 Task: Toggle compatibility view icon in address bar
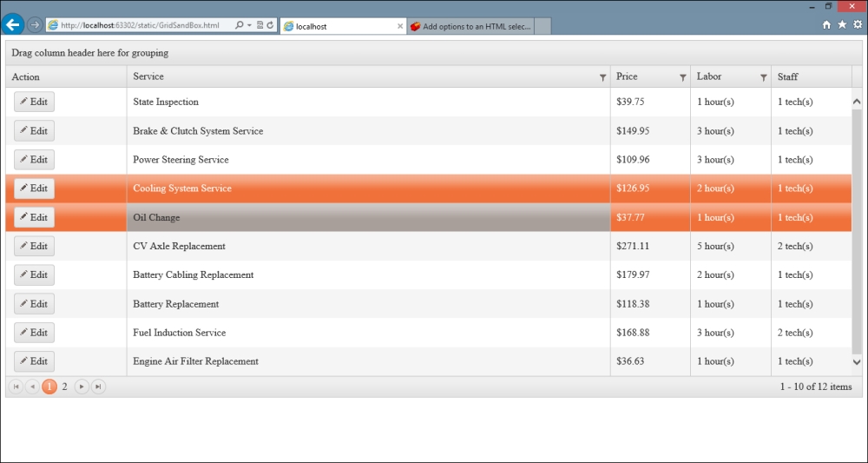(x=260, y=25)
